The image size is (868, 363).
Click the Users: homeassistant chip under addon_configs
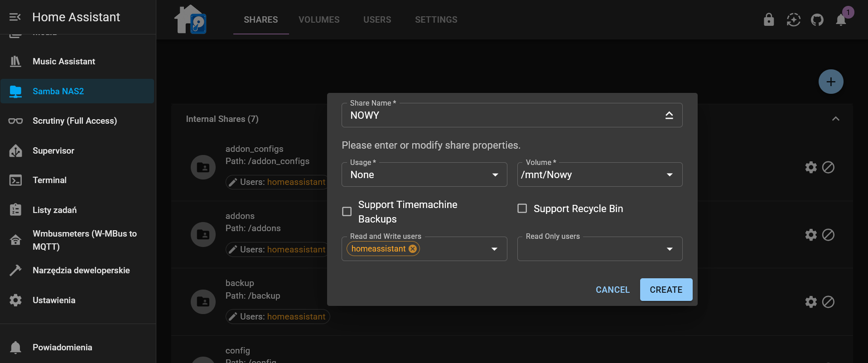point(278,182)
